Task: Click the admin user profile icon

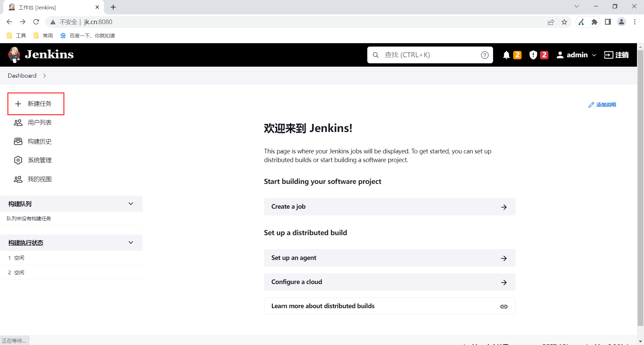Action: point(560,55)
